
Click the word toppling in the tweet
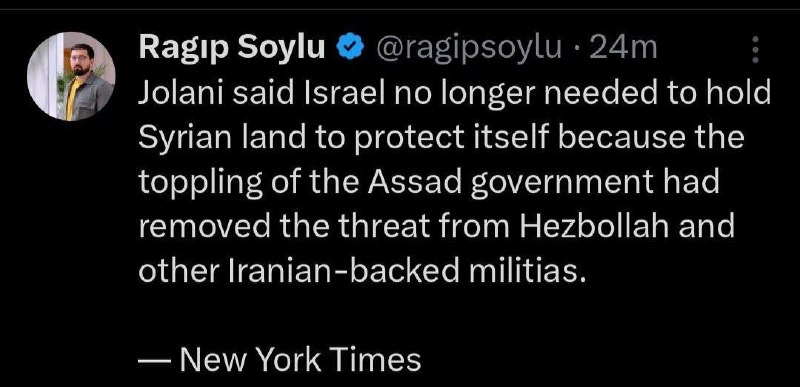click(x=199, y=184)
